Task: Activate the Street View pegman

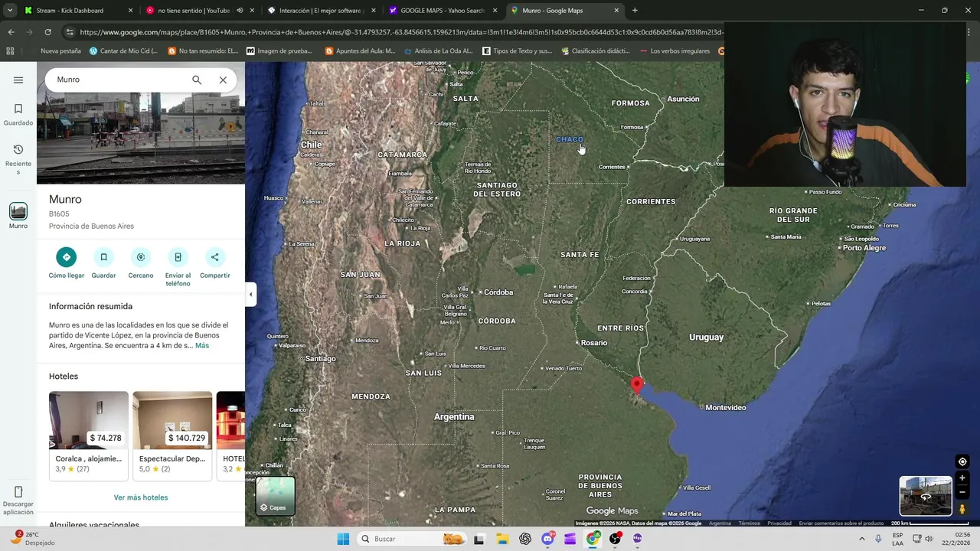Action: coord(962,509)
